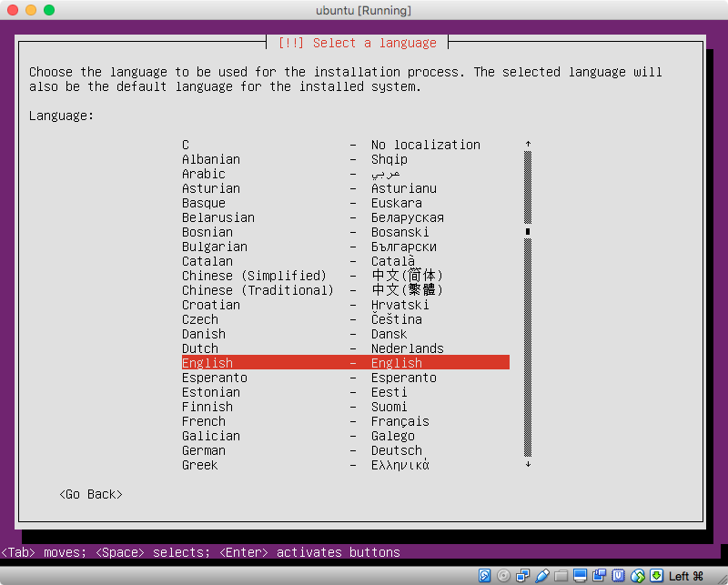
Task: Open the display settings monitor icon
Action: (580, 576)
